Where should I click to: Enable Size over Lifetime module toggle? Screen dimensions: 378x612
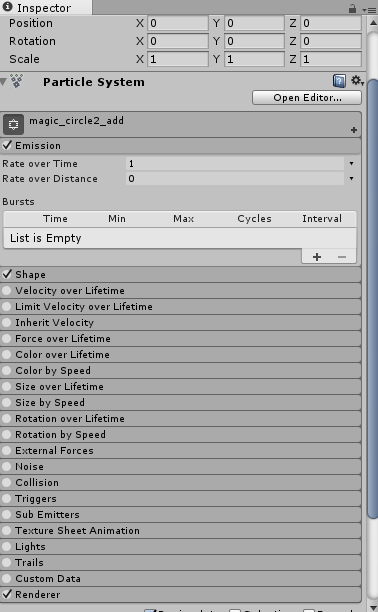click(x=6, y=386)
